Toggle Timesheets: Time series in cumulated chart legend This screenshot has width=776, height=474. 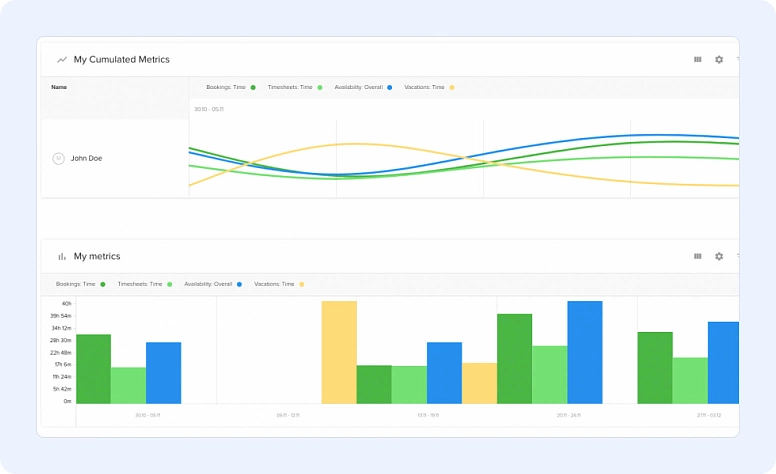click(x=294, y=88)
